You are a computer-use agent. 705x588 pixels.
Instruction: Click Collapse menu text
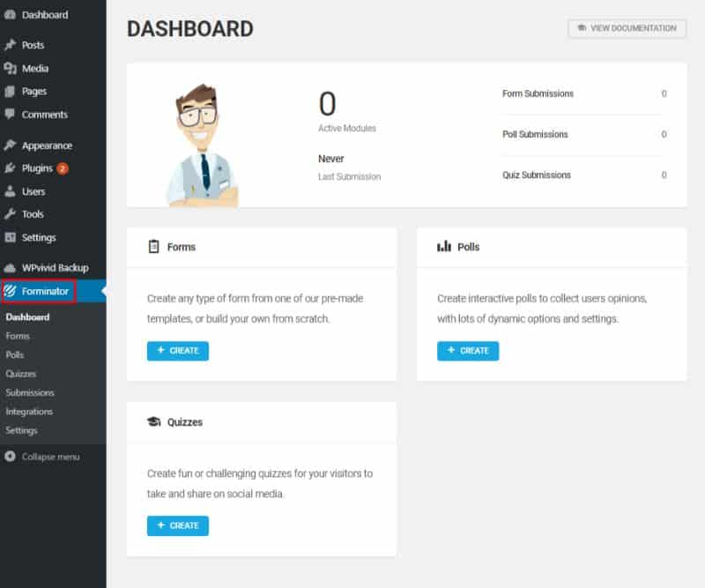(51, 457)
